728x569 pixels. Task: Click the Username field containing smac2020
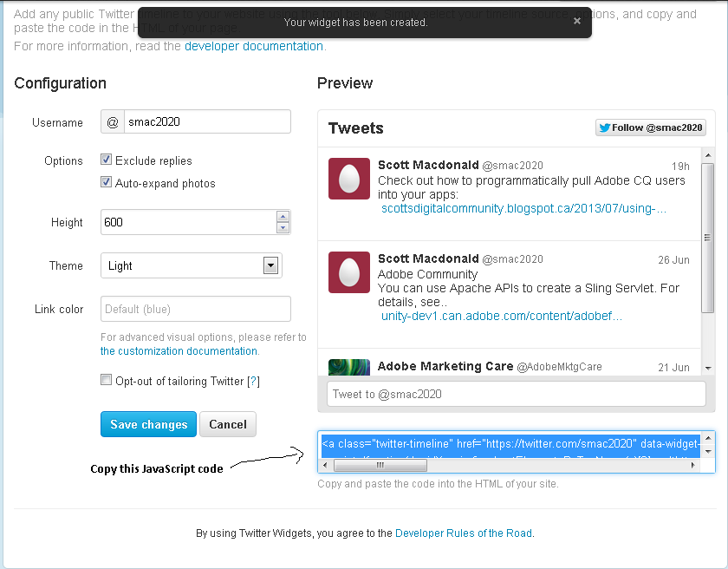[x=207, y=121]
